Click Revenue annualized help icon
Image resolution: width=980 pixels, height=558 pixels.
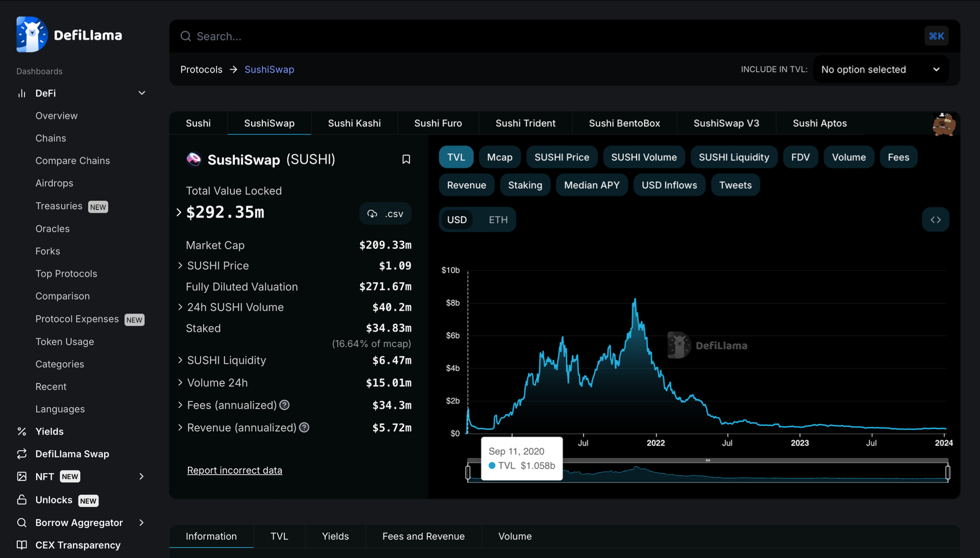(x=304, y=427)
